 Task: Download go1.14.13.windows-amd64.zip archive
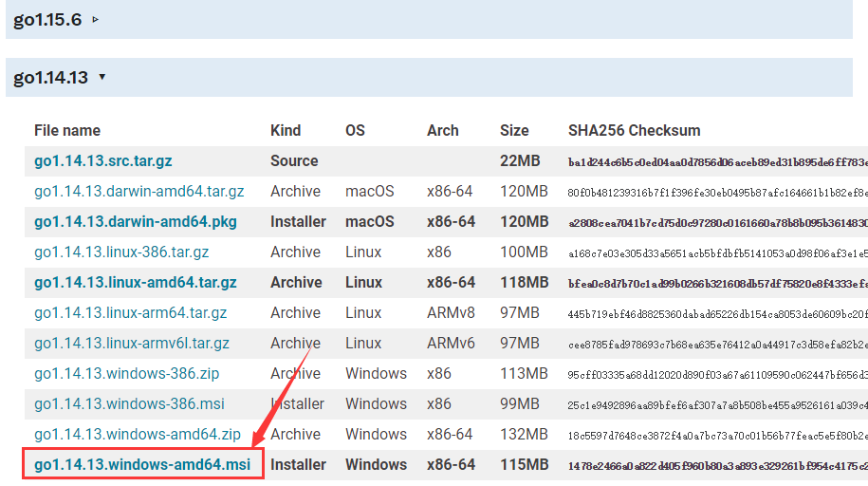[138, 434]
